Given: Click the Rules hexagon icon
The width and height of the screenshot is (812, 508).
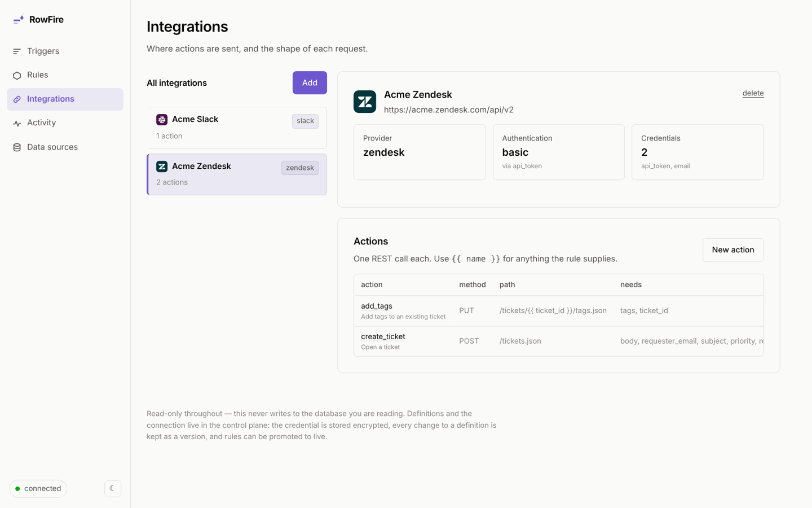Looking at the screenshot, I should coord(17,75).
